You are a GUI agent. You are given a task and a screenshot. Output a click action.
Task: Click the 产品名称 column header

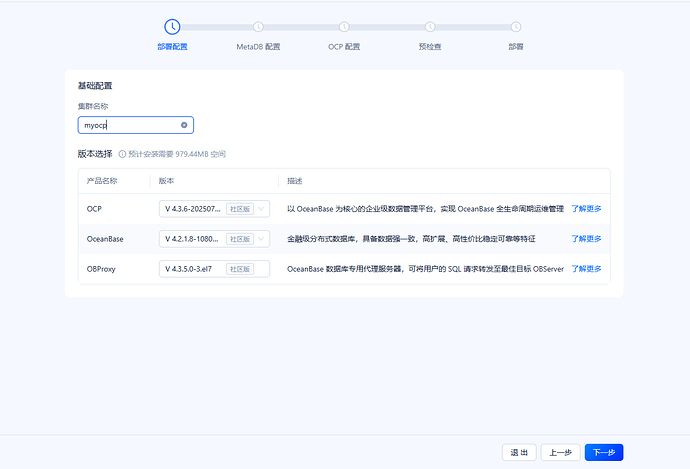click(102, 181)
